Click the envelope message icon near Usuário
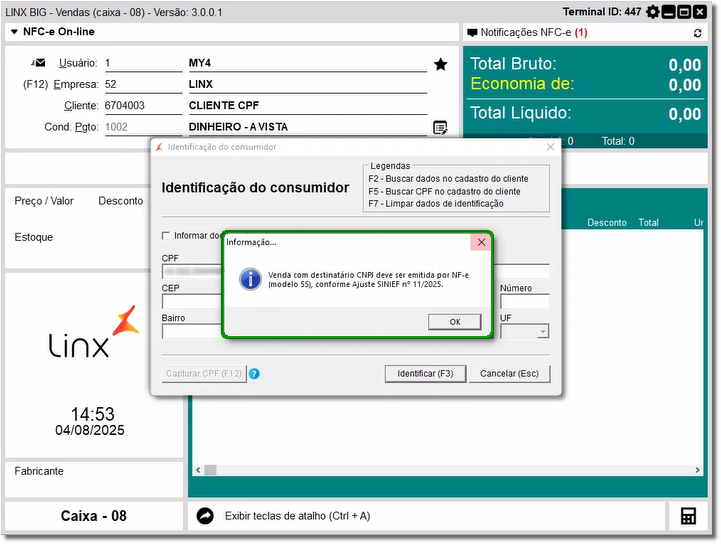 [x=39, y=63]
